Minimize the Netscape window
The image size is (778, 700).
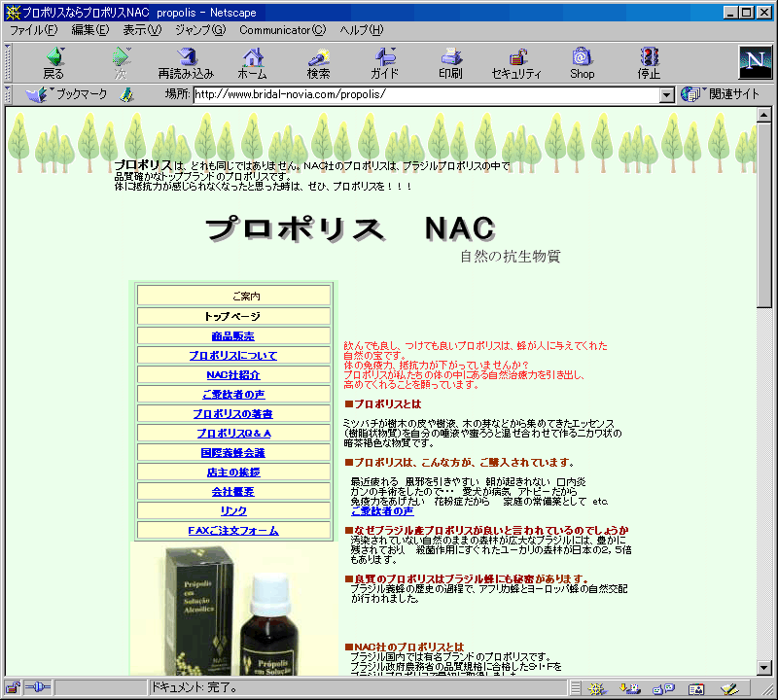point(730,13)
